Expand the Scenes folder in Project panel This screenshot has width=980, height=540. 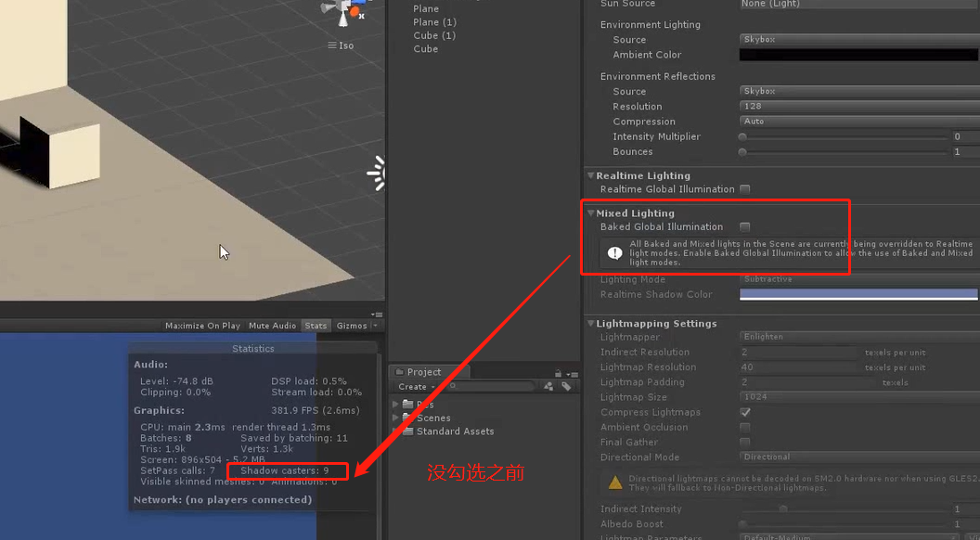click(x=396, y=418)
